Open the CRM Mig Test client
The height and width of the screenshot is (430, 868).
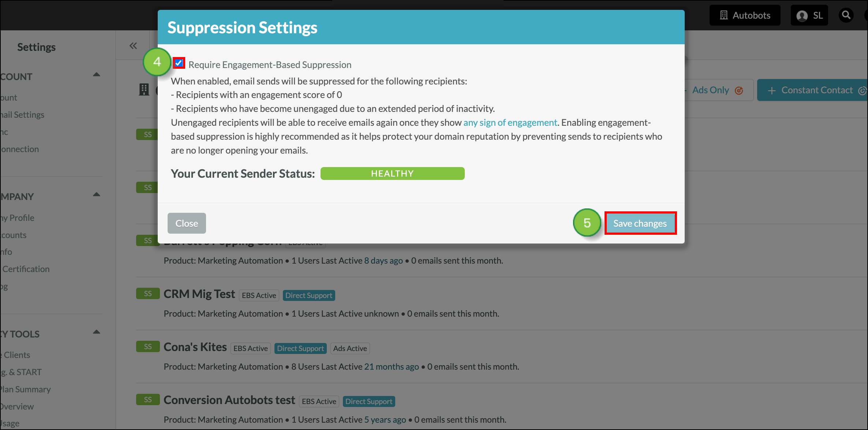pyautogui.click(x=199, y=294)
